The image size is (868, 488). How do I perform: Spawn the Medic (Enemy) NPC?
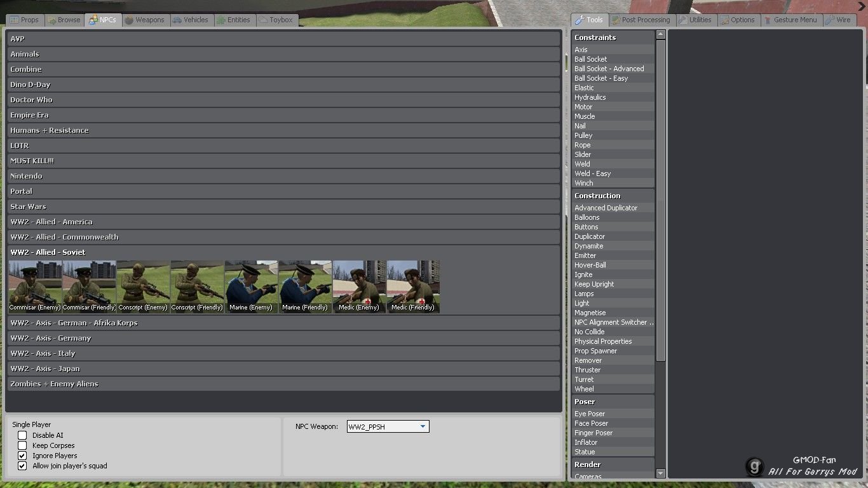pos(359,287)
